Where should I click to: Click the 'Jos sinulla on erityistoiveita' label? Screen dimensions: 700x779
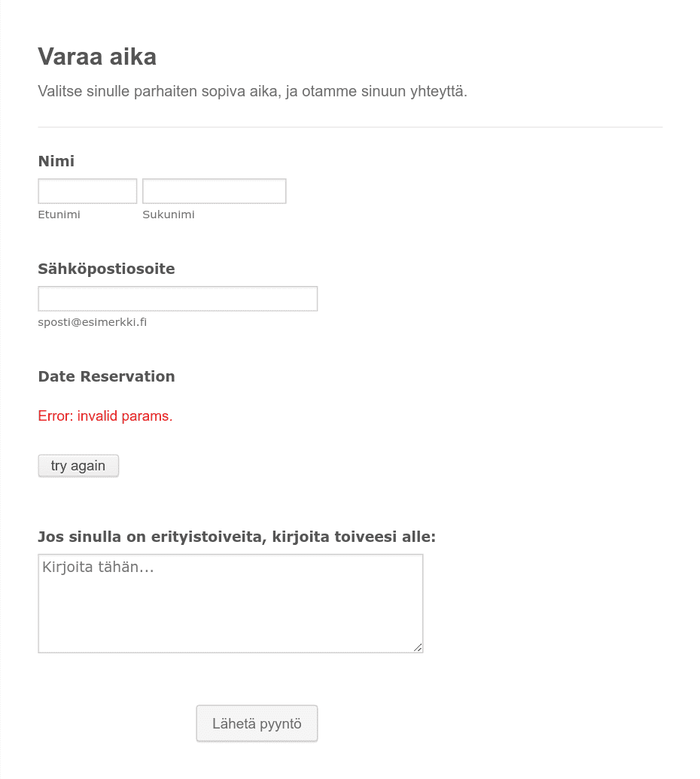236,537
